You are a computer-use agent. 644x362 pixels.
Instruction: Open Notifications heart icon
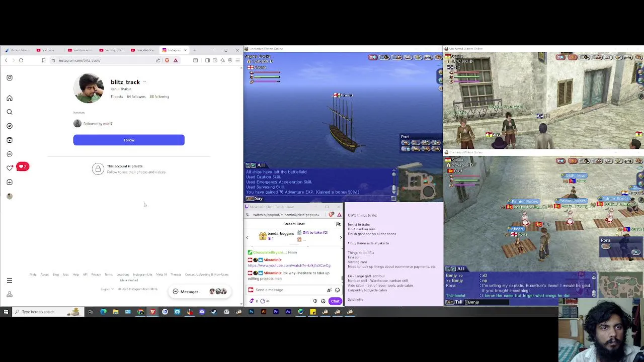(10, 168)
